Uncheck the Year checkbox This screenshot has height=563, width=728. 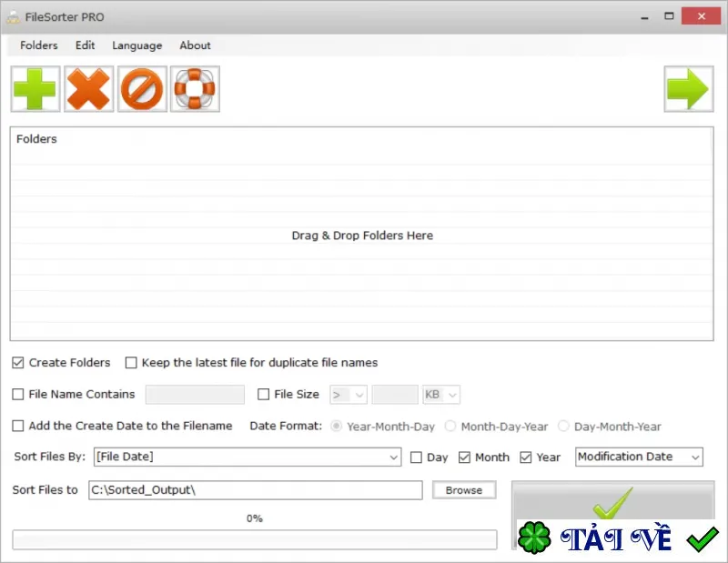(x=526, y=457)
